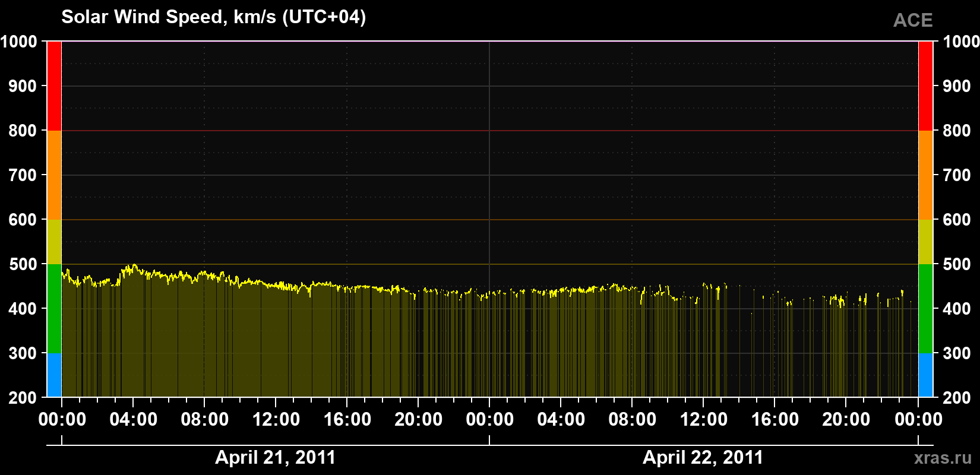Viewport: 980px width, 475px height.
Task: Select the green segment of the right color scale
Action: (x=925, y=309)
